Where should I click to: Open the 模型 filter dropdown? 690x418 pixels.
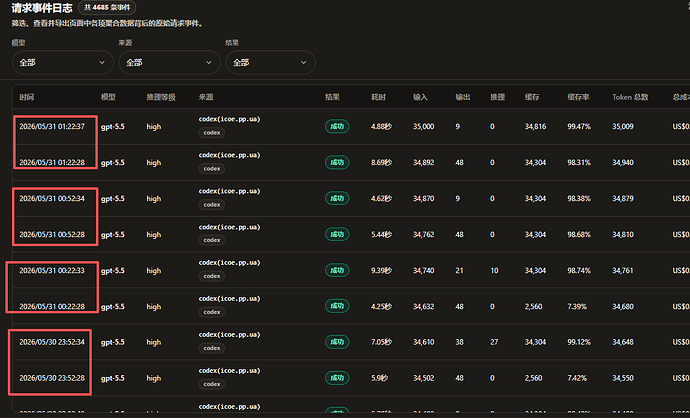pos(62,62)
